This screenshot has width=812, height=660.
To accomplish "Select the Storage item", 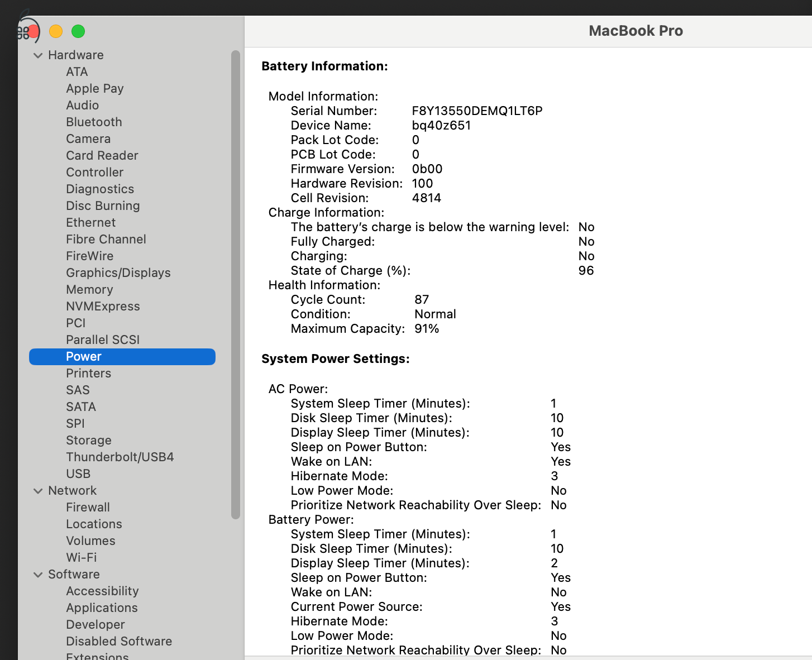I will click(x=89, y=441).
